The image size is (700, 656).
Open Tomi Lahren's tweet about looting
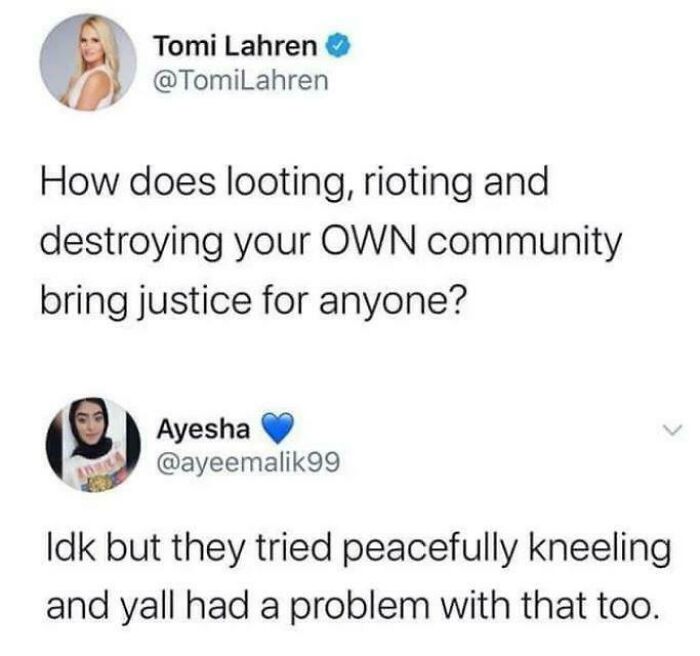(331, 241)
